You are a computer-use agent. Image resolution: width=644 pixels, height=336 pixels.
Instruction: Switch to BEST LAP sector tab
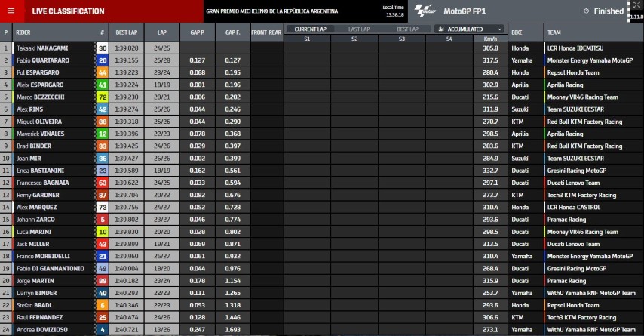tap(407, 29)
